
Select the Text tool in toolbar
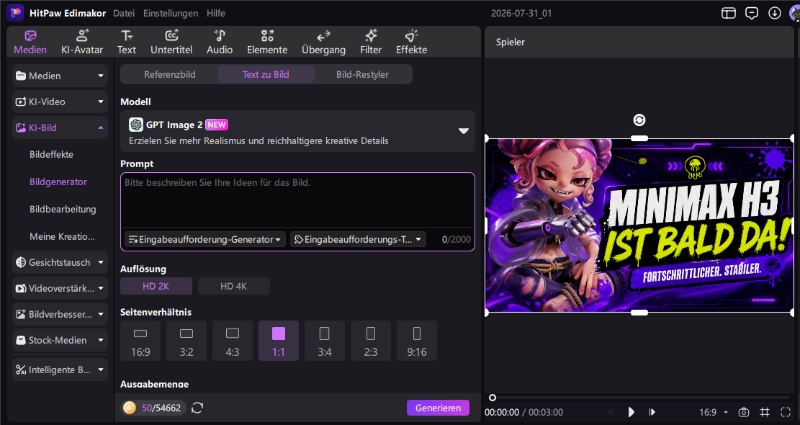pos(127,42)
